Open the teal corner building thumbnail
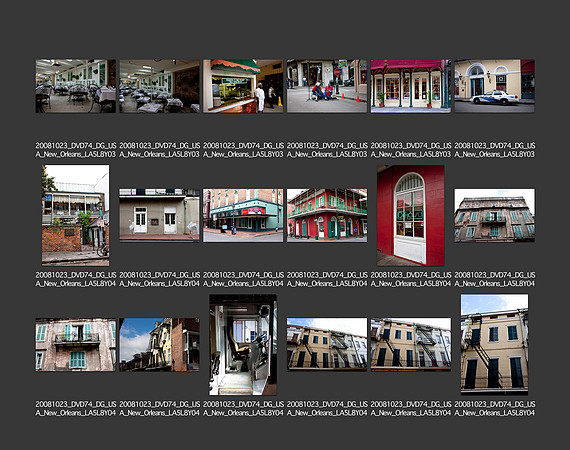This screenshot has height=450, width=570. (243, 215)
